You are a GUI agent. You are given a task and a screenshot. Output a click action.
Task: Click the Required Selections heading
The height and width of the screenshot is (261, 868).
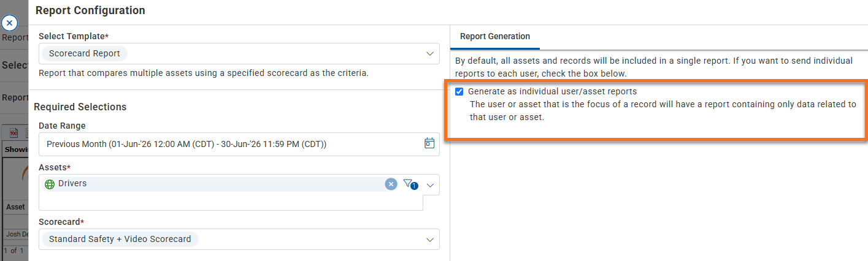pos(80,107)
